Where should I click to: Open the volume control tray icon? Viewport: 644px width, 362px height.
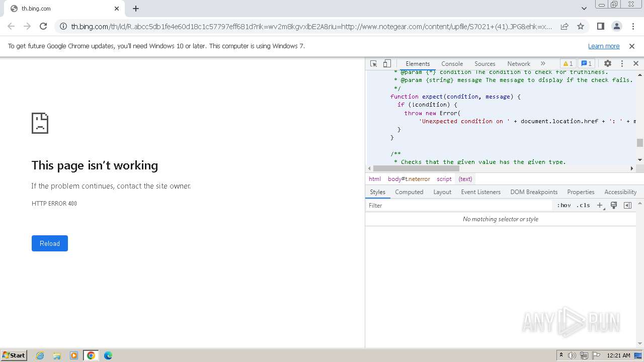572,355
